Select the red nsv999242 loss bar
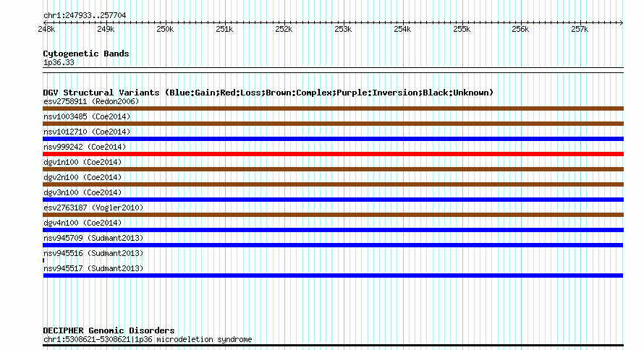 pyautogui.click(x=333, y=154)
